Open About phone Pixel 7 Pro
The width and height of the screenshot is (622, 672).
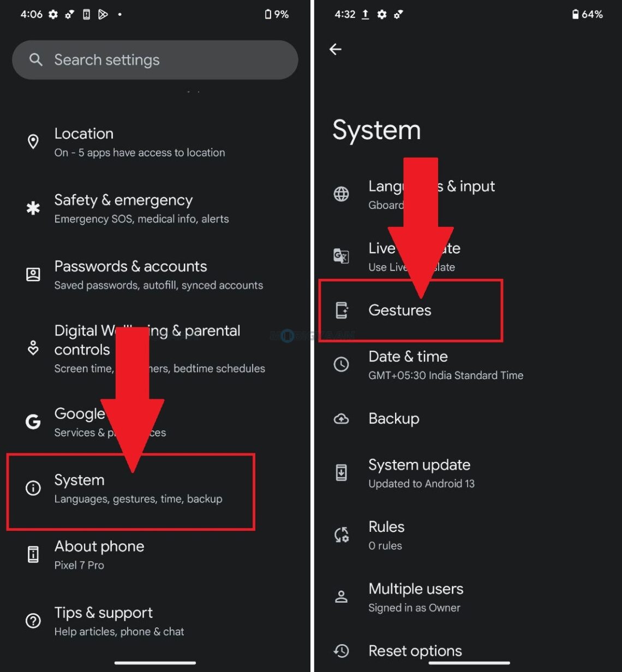coord(99,554)
